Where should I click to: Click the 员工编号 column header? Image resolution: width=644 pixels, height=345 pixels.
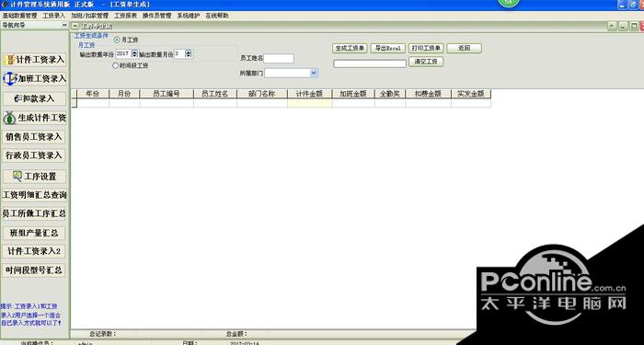point(167,94)
